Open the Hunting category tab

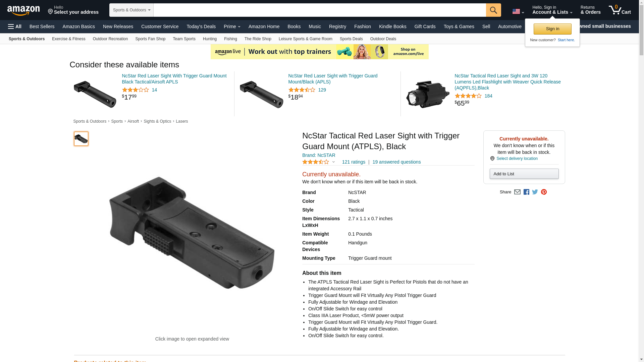click(x=210, y=39)
